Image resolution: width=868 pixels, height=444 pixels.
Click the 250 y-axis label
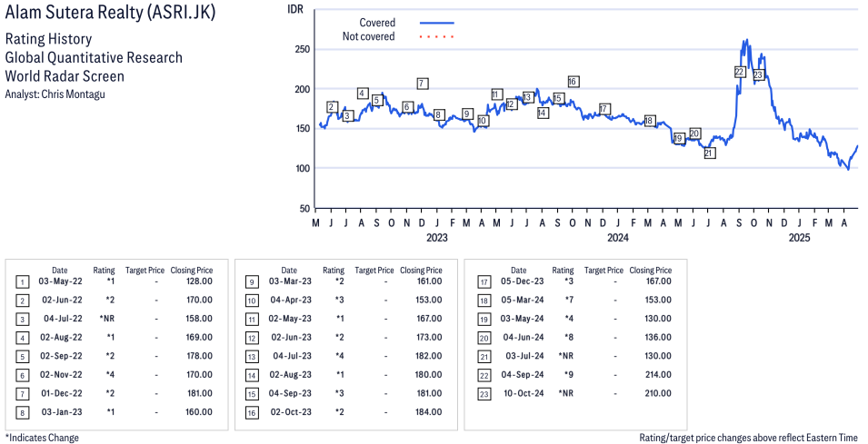(x=303, y=49)
